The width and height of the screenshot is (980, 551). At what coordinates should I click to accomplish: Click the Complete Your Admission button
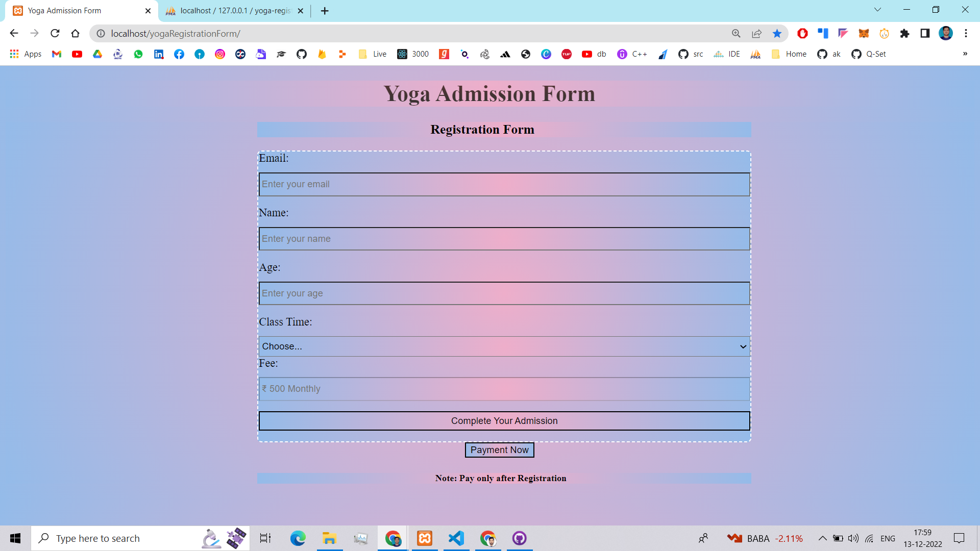point(504,420)
